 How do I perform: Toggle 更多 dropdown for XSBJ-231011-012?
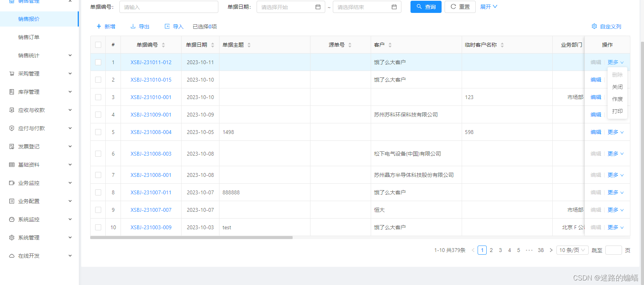616,62
